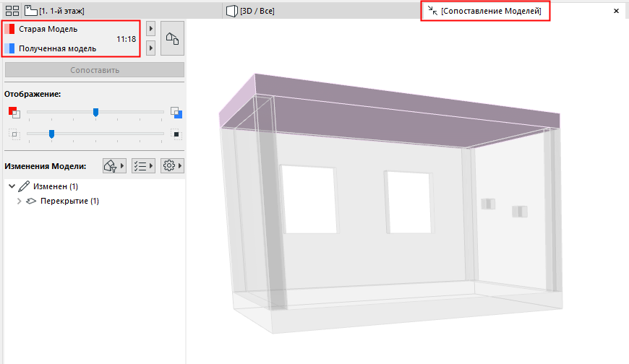
Task: Open the Полученная модель arrow menu
Action: click(x=151, y=48)
